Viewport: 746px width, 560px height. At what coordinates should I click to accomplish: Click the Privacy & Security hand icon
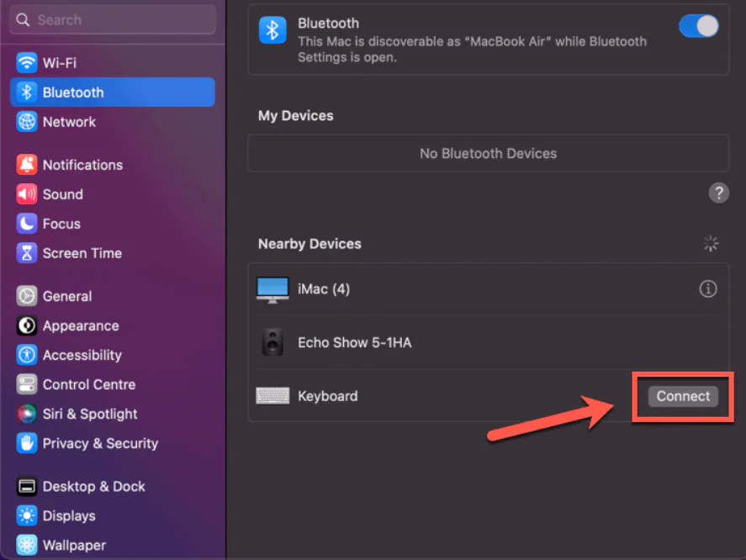[x=27, y=443]
